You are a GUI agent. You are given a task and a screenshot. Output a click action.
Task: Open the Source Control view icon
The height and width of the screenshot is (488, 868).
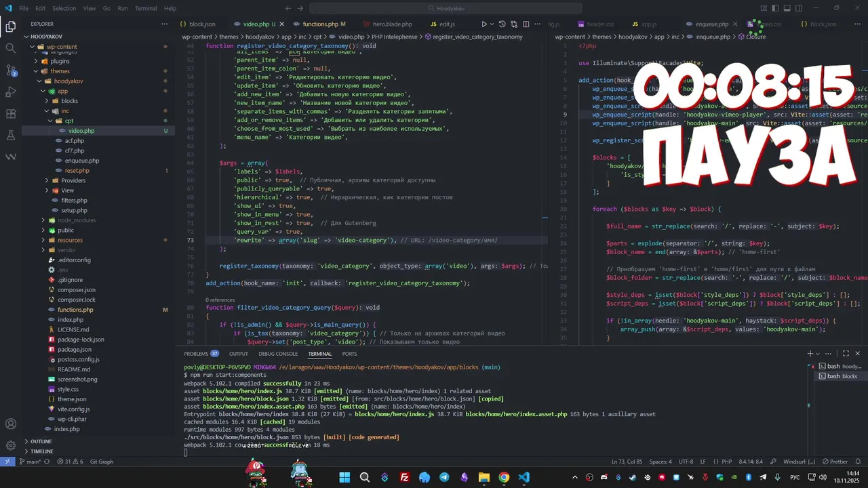coord(11,70)
